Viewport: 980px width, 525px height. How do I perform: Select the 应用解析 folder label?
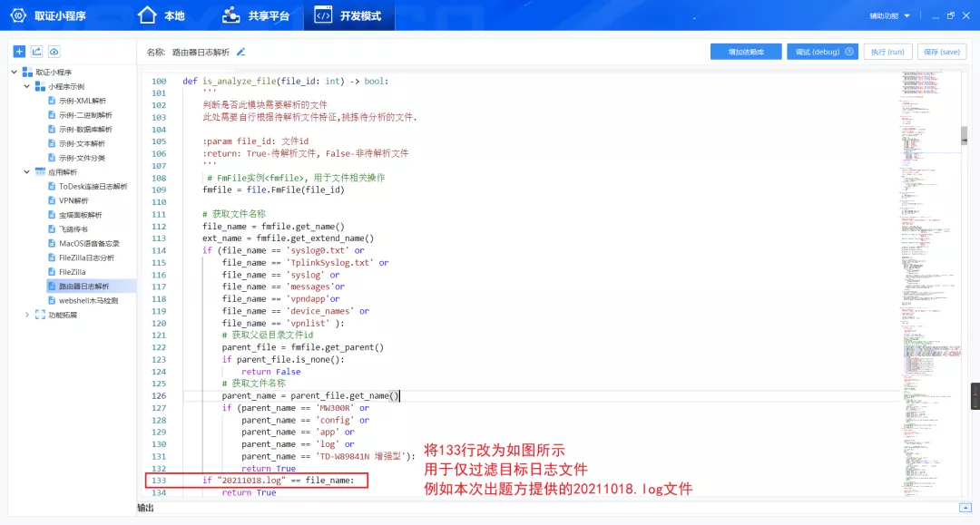pyautogui.click(x=63, y=172)
